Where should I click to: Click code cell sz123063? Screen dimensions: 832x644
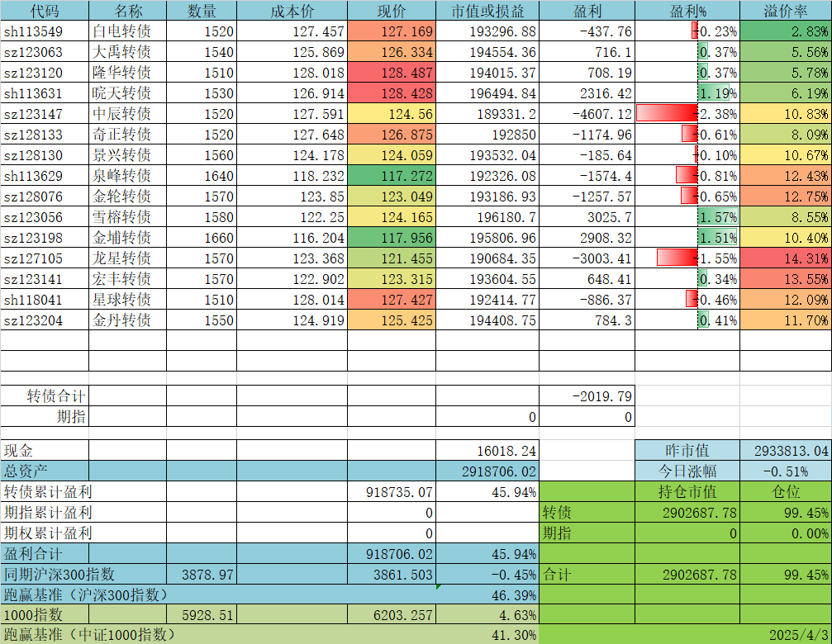45,52
